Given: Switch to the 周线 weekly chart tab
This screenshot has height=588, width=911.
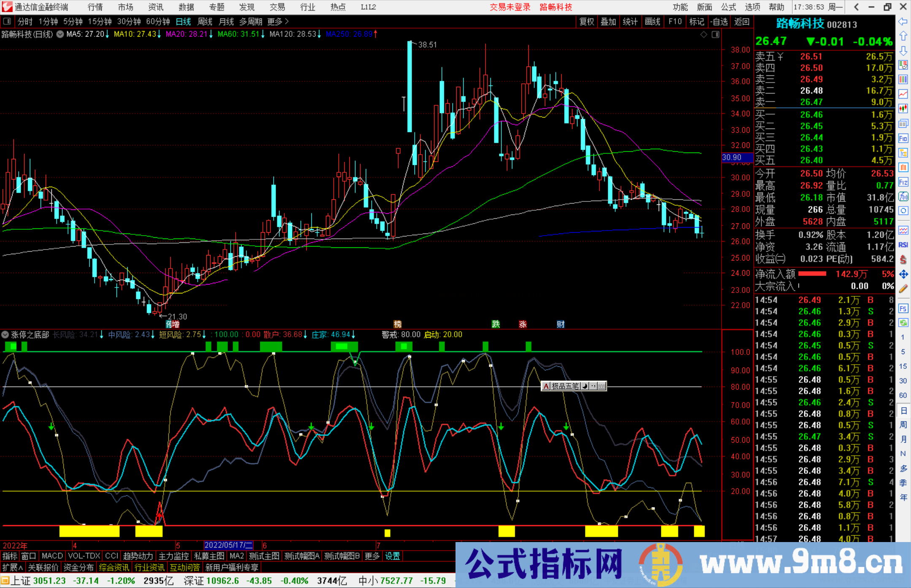Looking at the screenshot, I should tap(205, 21).
